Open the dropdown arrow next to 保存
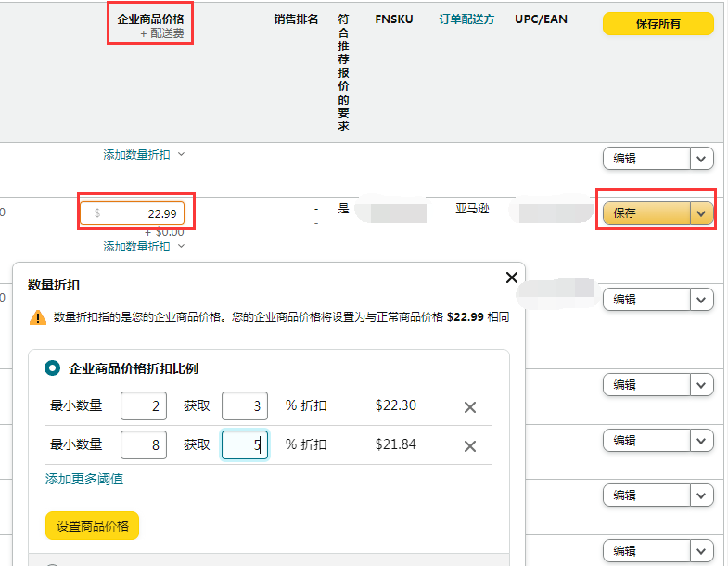This screenshot has height=566, width=728. click(701, 213)
